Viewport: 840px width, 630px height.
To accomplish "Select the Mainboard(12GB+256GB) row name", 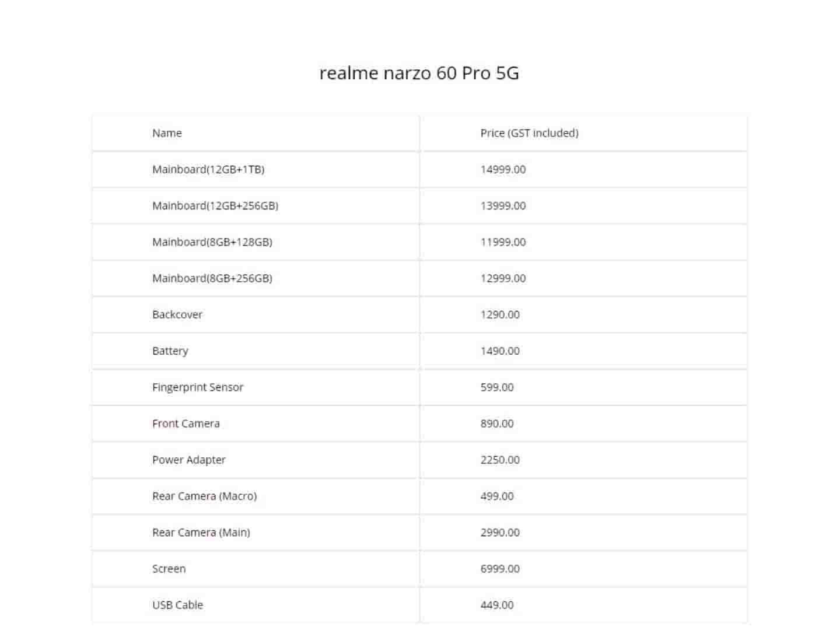I will click(x=215, y=205).
